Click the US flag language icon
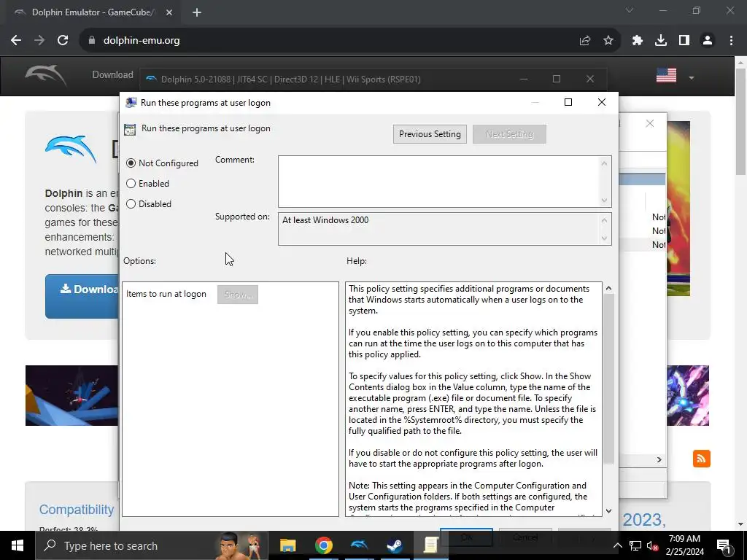 [x=666, y=75]
